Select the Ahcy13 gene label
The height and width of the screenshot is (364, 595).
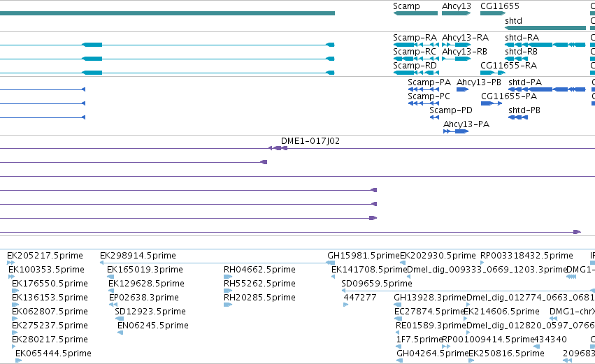click(456, 6)
